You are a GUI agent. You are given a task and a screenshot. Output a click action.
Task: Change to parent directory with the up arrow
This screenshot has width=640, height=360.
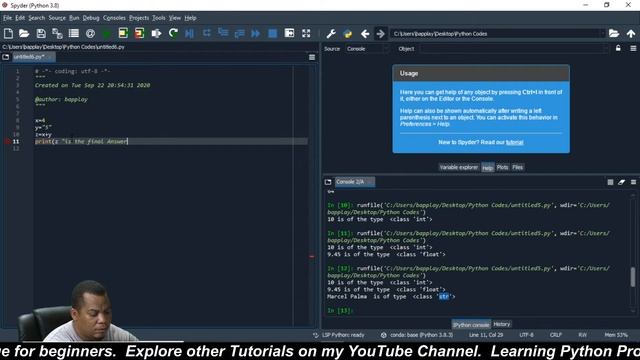click(631, 33)
